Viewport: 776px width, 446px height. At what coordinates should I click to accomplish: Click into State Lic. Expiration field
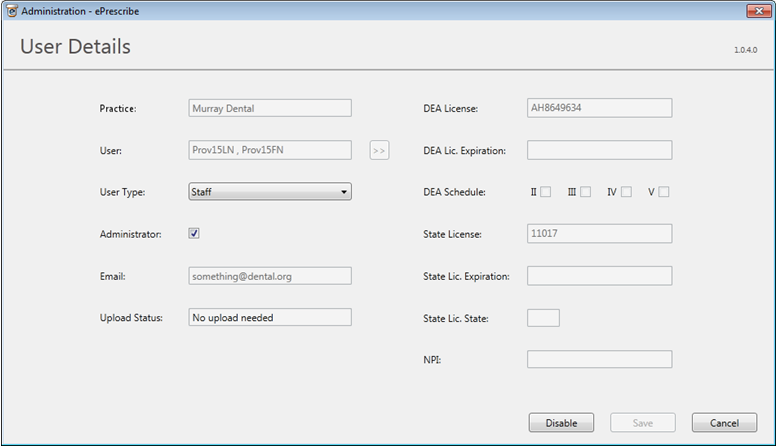pyautogui.click(x=599, y=276)
